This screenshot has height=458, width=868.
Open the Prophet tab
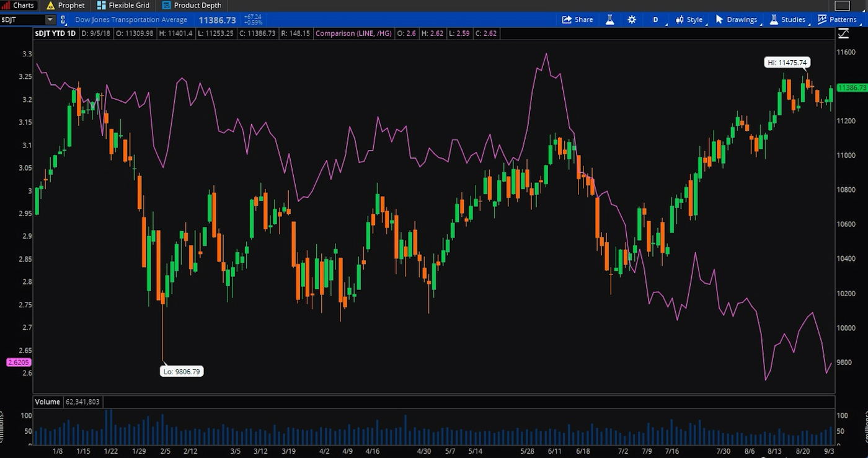coord(65,6)
